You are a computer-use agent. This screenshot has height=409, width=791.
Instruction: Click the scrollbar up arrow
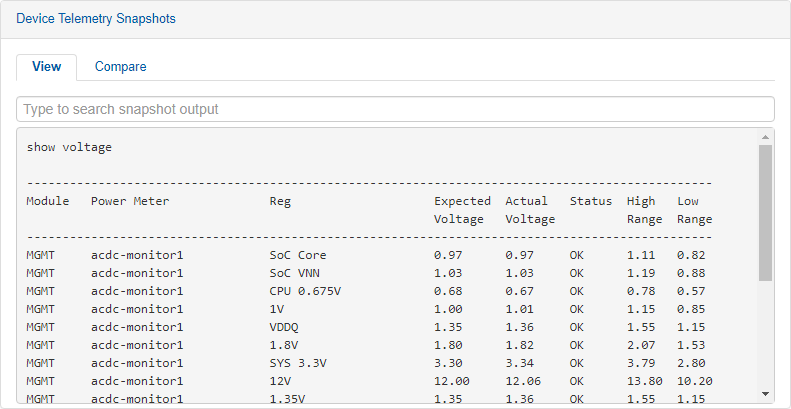(x=766, y=137)
